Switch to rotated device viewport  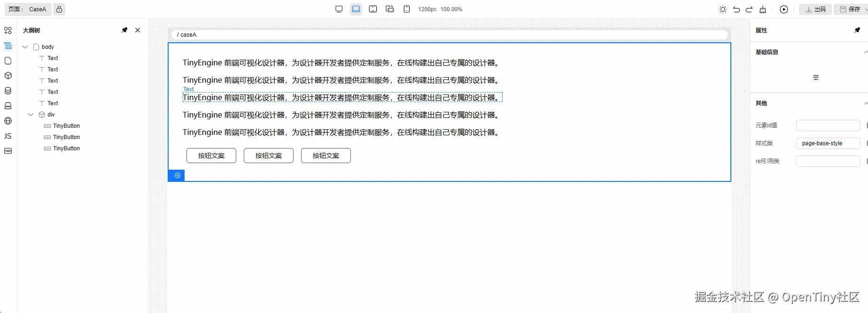tap(390, 9)
